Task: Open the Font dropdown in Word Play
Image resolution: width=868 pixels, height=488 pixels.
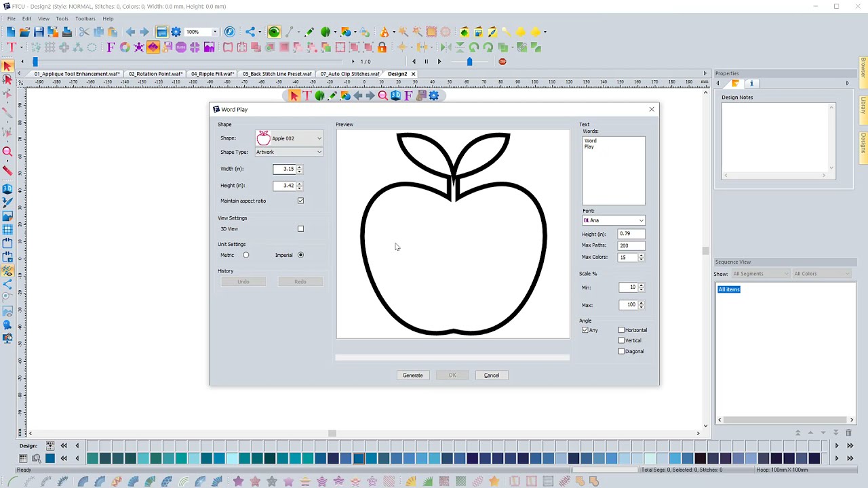Action: click(x=614, y=220)
